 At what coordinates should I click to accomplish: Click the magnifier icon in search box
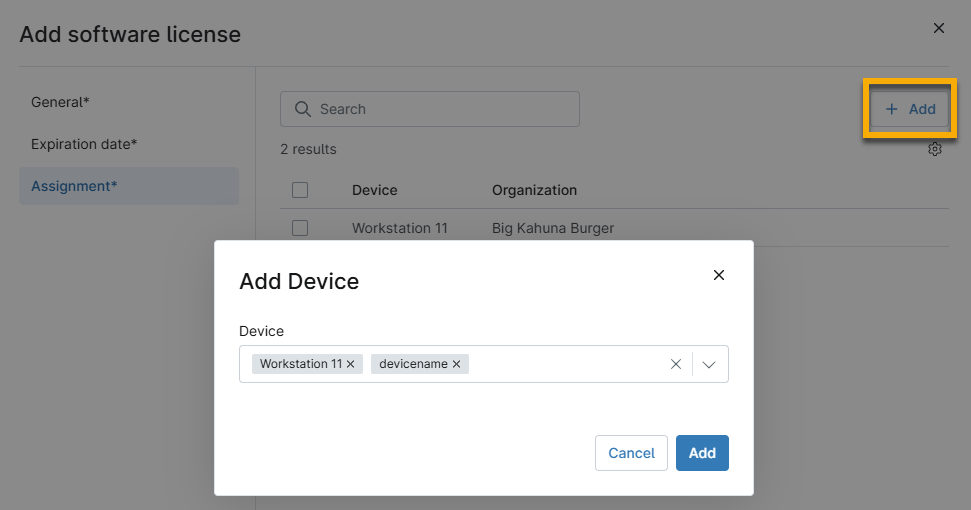tap(301, 109)
